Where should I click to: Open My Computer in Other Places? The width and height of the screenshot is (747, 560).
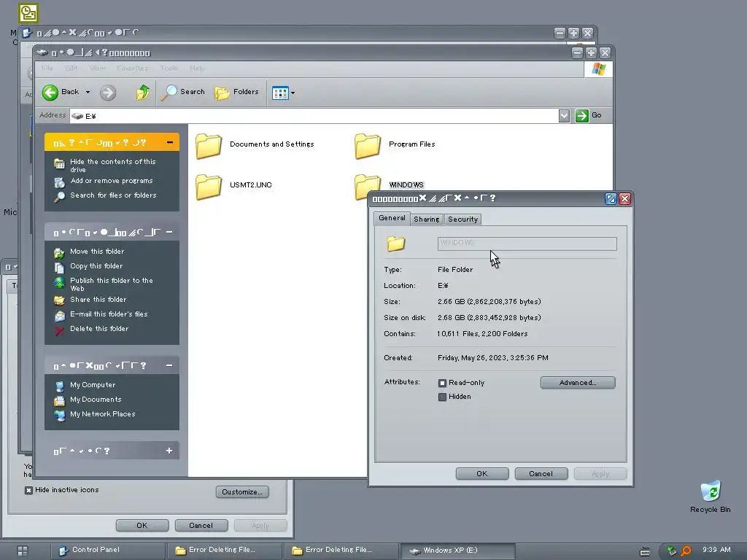click(x=93, y=385)
